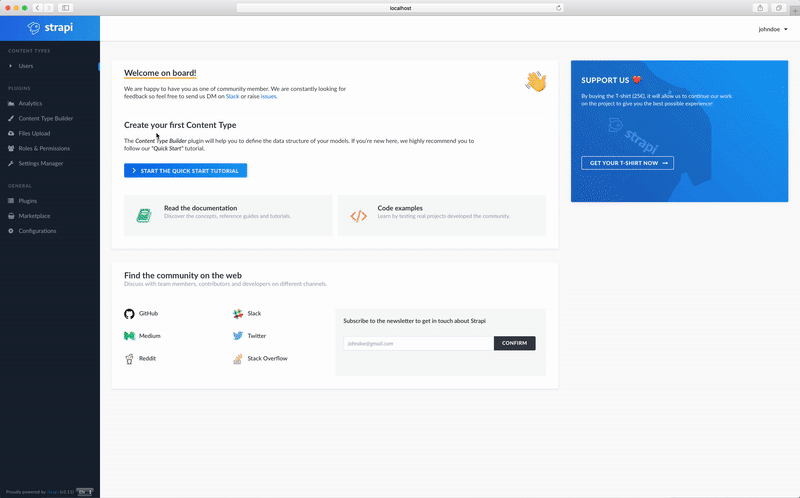This screenshot has height=498, width=800.
Task: Click the orange code brackets icon
Action: pos(359,216)
